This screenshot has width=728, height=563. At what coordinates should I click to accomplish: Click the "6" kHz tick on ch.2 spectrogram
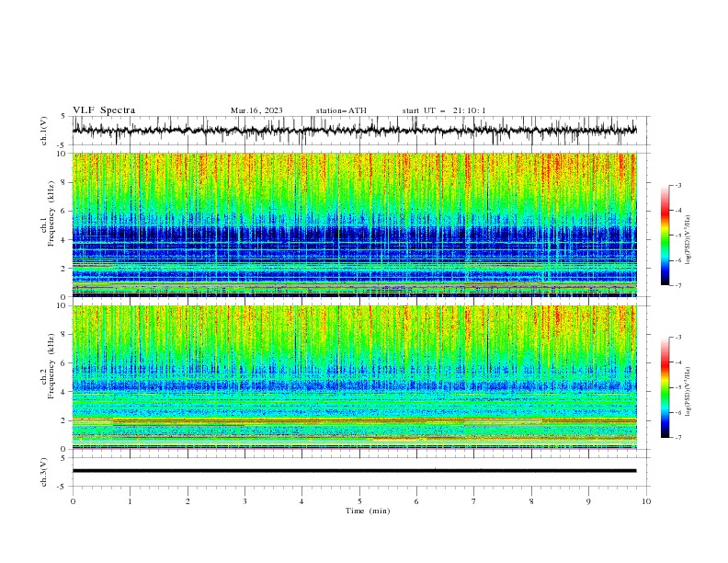pyautogui.click(x=63, y=363)
